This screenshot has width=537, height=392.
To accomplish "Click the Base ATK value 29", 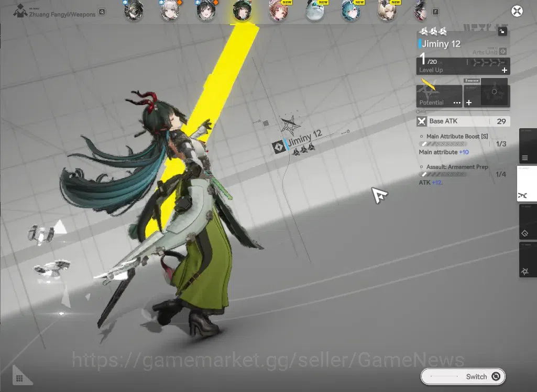I will 501,121.
